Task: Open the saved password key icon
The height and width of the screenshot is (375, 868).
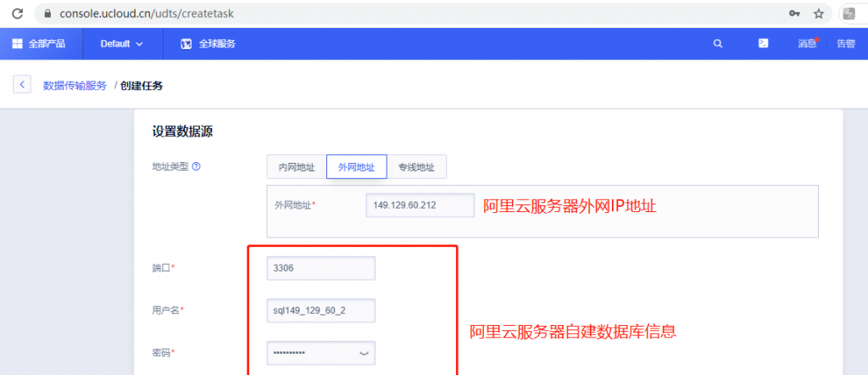Action: click(794, 14)
